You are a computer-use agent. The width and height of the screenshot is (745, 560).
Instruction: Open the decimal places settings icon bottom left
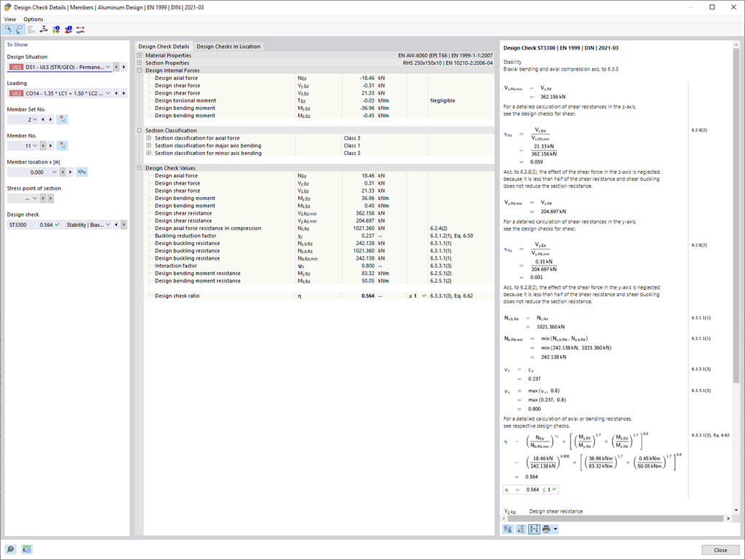(x=27, y=550)
